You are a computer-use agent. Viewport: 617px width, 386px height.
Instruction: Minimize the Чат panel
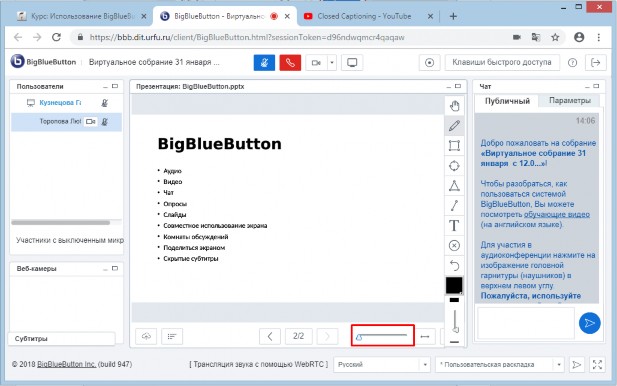coord(587,87)
